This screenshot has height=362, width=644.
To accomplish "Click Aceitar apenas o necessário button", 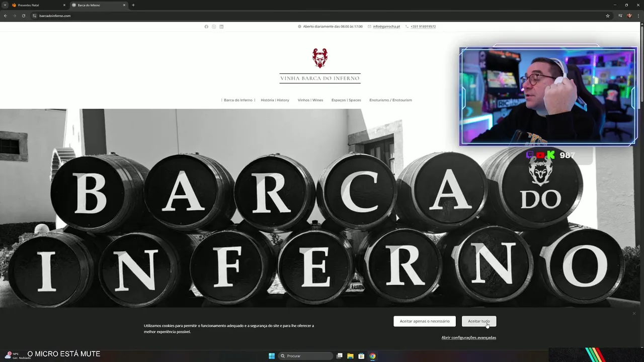I will (425, 321).
